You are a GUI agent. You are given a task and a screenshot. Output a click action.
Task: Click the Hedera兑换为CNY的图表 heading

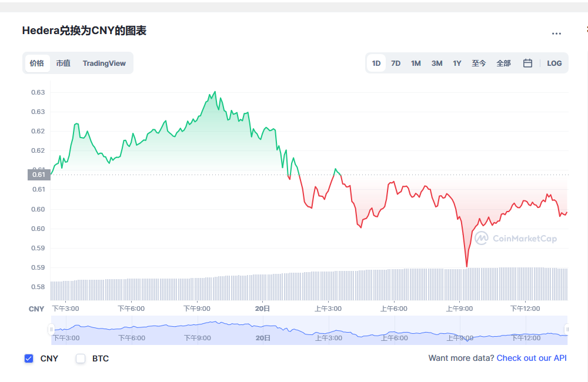[84, 31]
